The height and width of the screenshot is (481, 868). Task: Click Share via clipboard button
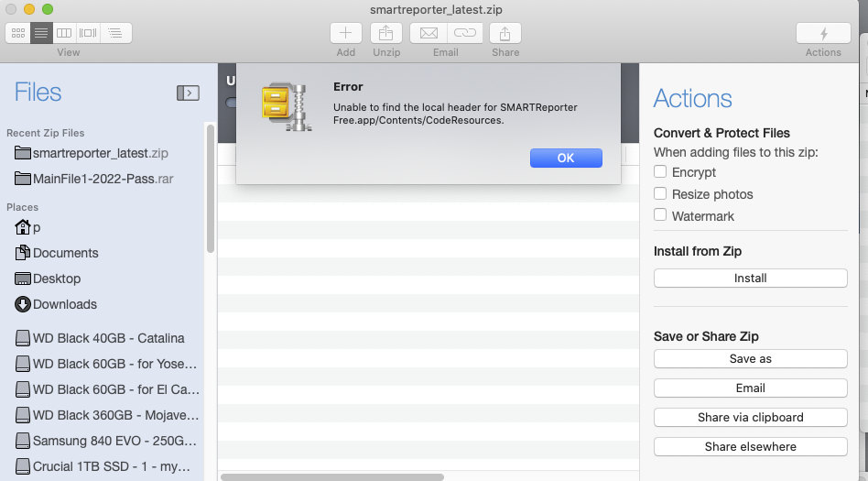pyautogui.click(x=750, y=417)
